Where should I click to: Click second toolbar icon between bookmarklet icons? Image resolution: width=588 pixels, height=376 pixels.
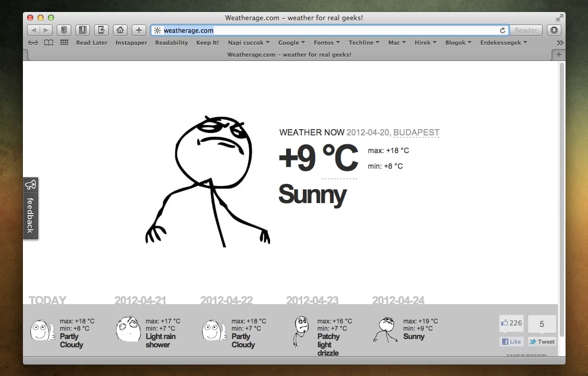[x=83, y=30]
